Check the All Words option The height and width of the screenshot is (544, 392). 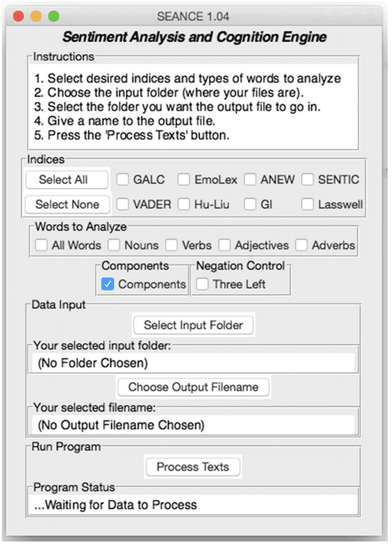(x=42, y=245)
